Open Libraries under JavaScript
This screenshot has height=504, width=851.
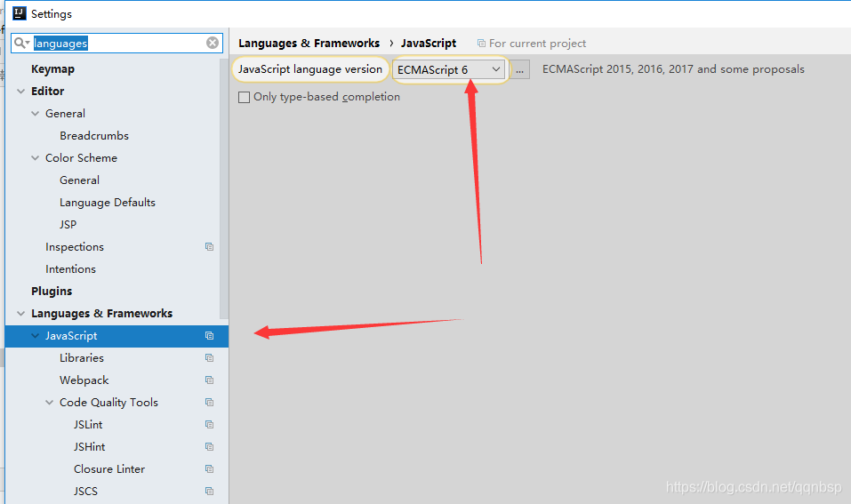(x=82, y=358)
